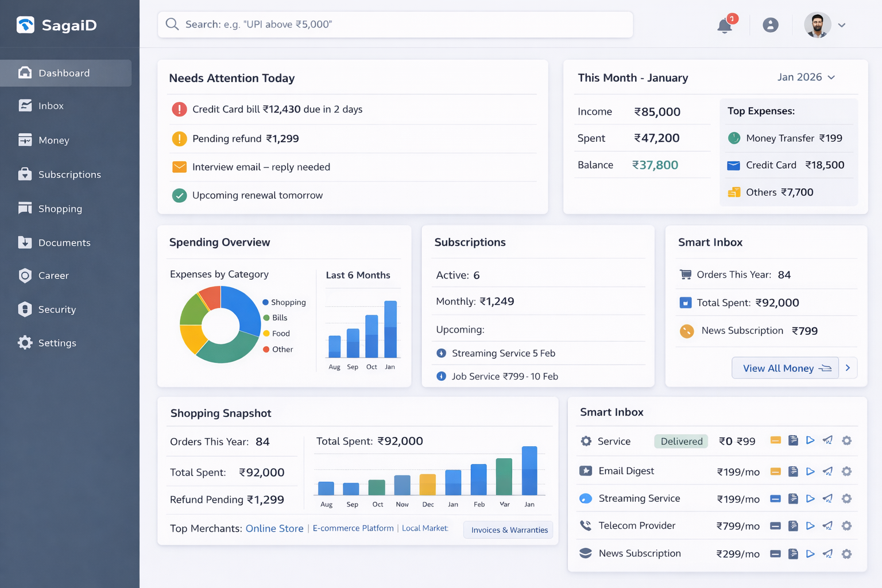Select Security in the sidebar
The height and width of the screenshot is (588, 882).
point(56,310)
